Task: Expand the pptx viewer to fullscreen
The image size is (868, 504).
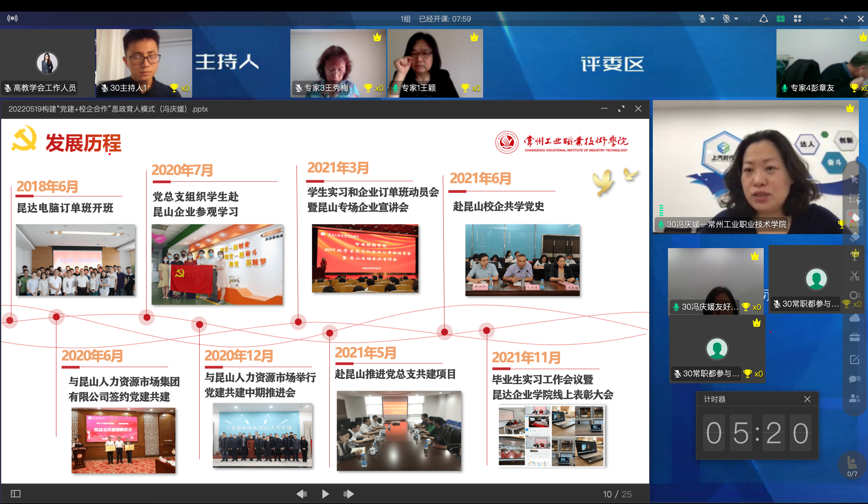Action: point(621,109)
